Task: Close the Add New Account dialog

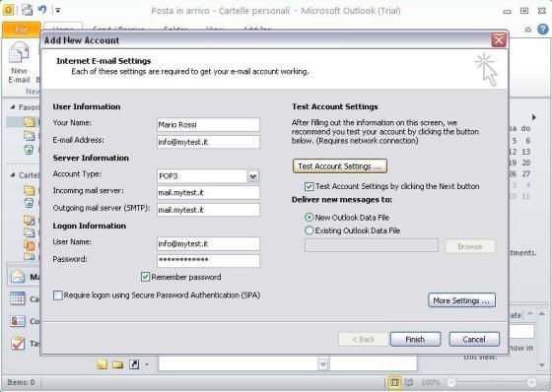Action: (499, 40)
